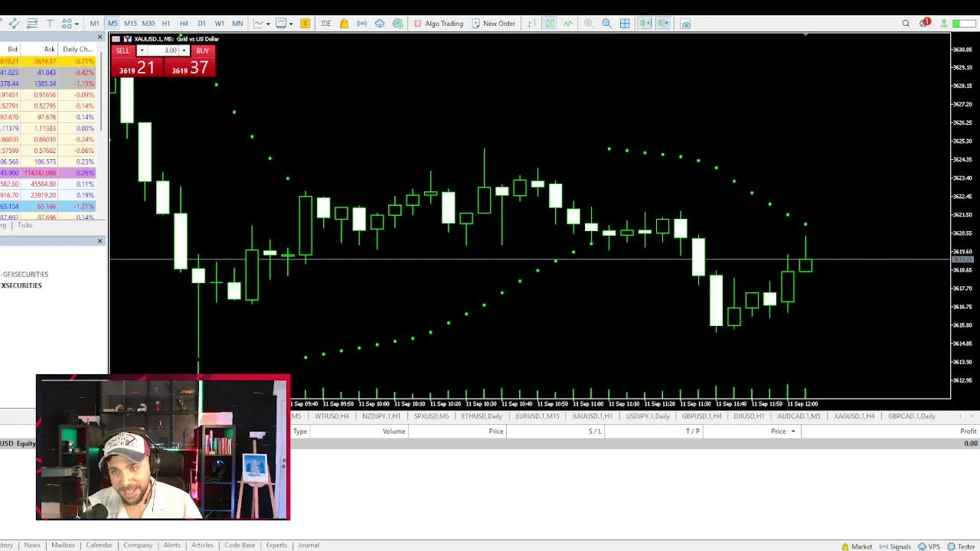Switch chart to W1 weekly timeframe
Screen dimensions: 980x551
[219, 24]
